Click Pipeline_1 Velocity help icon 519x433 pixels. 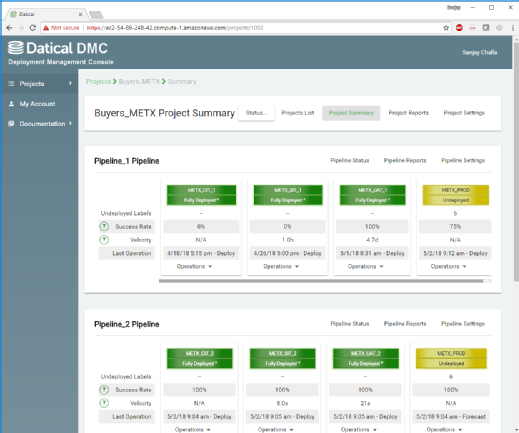tap(104, 240)
